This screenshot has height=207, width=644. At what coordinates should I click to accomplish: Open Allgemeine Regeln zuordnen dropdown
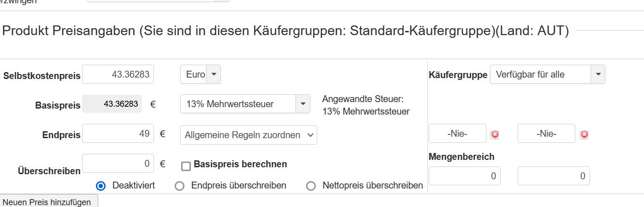point(248,135)
